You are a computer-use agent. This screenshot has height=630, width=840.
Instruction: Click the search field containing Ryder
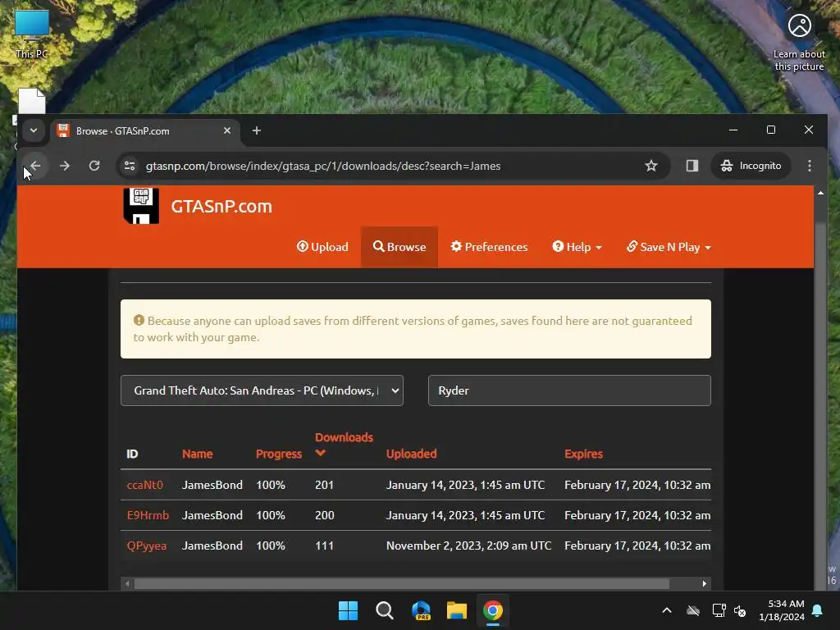[569, 390]
